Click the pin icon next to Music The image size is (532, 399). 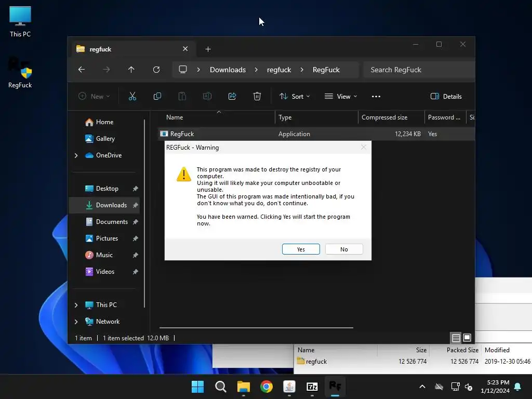click(136, 255)
